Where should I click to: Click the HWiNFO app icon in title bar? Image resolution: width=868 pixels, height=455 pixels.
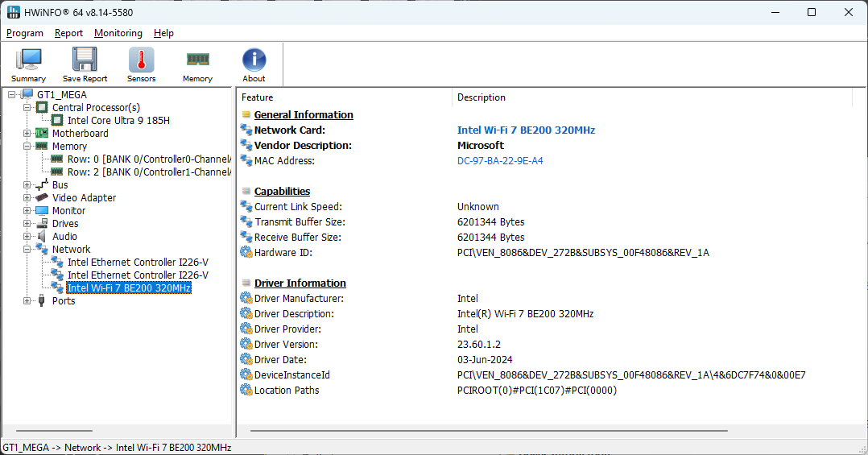click(13, 12)
